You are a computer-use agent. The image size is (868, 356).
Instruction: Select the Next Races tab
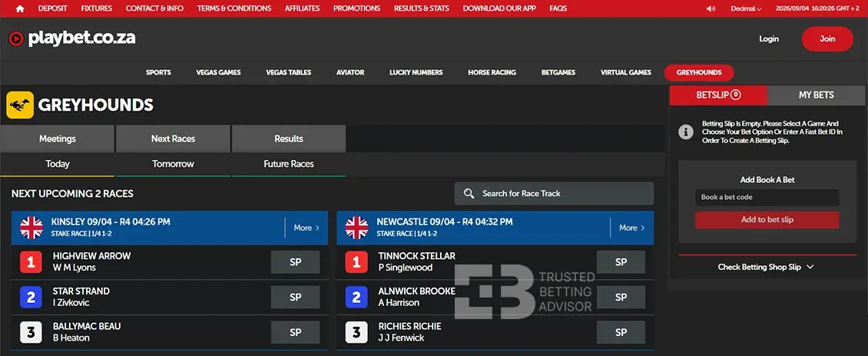point(174,138)
